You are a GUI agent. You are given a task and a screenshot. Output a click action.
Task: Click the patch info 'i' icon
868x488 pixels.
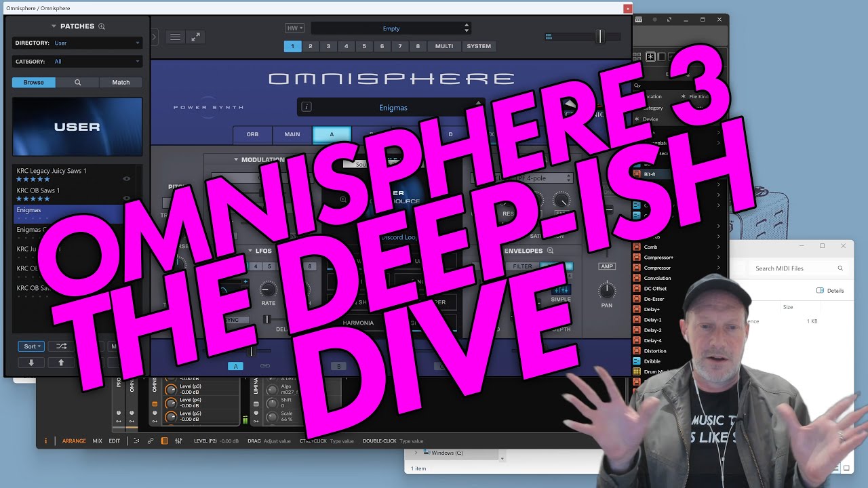[306, 107]
